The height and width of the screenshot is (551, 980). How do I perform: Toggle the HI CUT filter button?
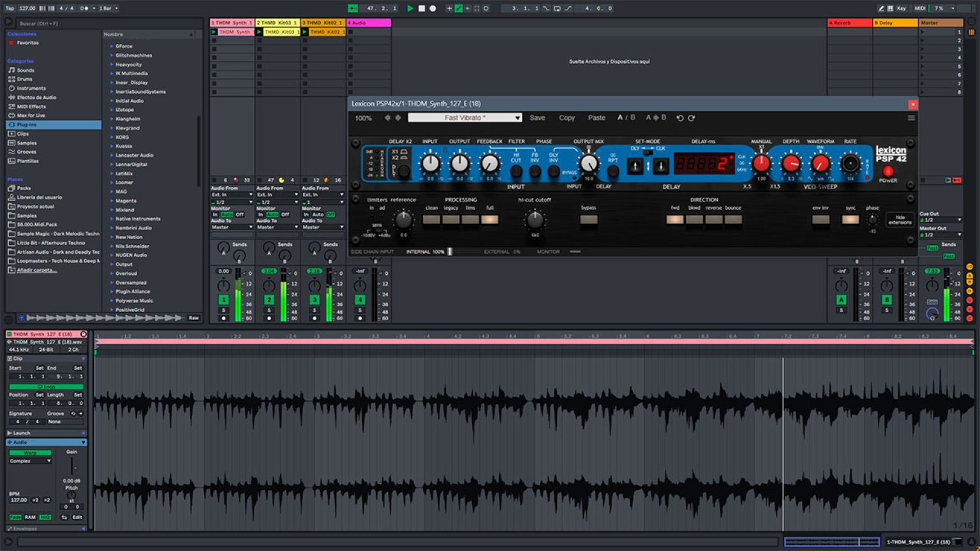click(x=516, y=171)
